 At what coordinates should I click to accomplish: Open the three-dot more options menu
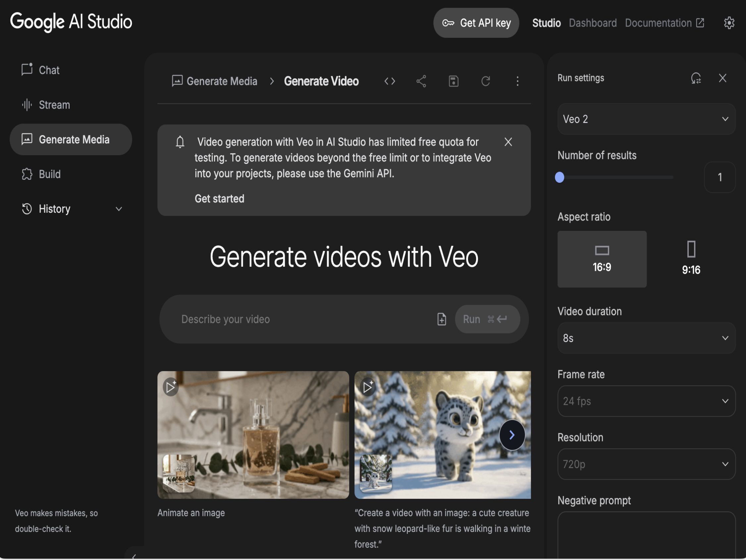pyautogui.click(x=517, y=81)
